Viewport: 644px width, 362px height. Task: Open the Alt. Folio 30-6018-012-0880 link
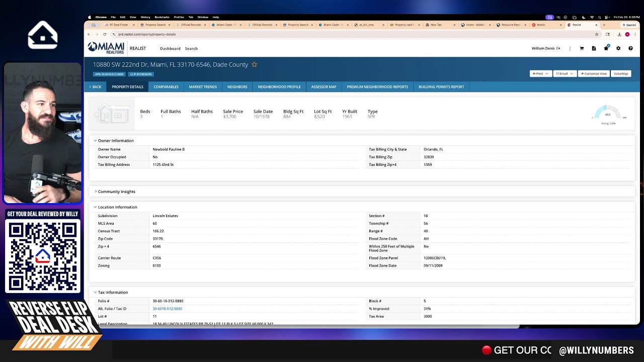coord(168,309)
